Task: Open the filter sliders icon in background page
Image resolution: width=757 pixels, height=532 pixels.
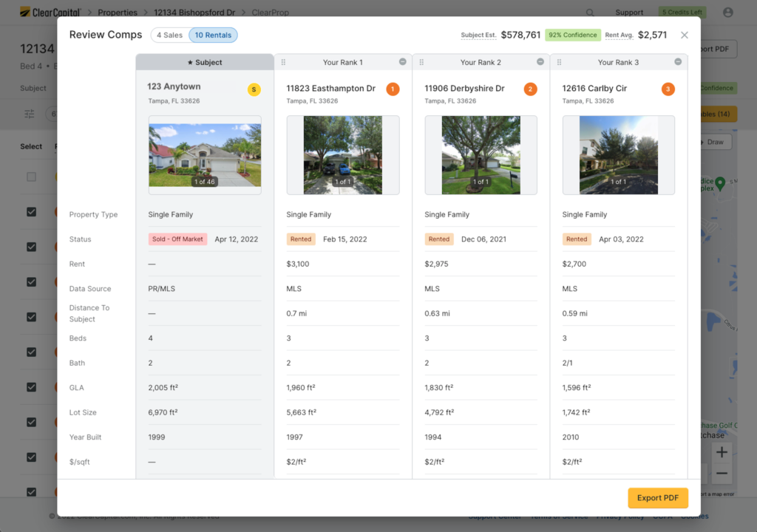Action: pyautogui.click(x=30, y=114)
